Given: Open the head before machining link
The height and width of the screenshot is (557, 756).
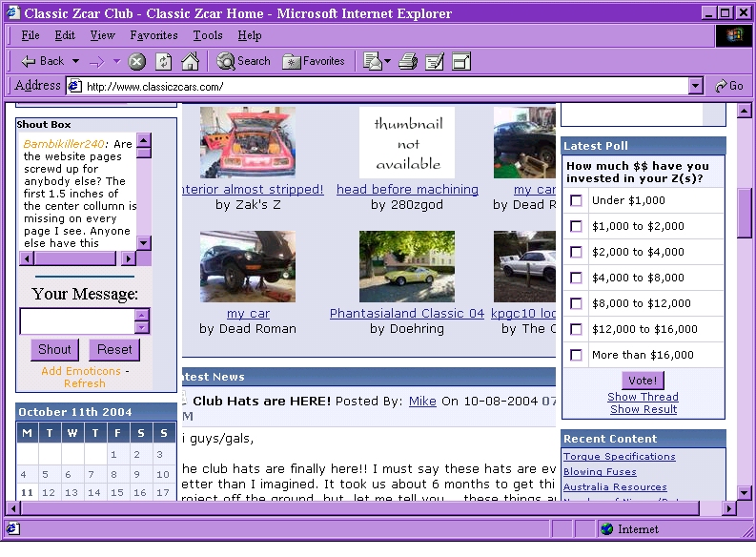Looking at the screenshot, I should tap(407, 189).
